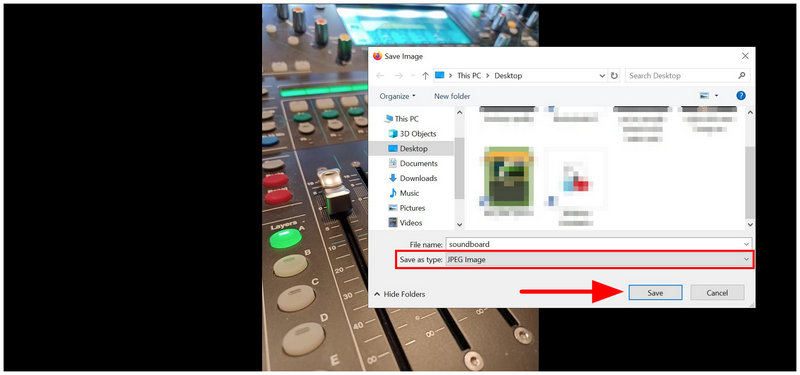Expand the File name history dropdown arrow

pos(747,244)
